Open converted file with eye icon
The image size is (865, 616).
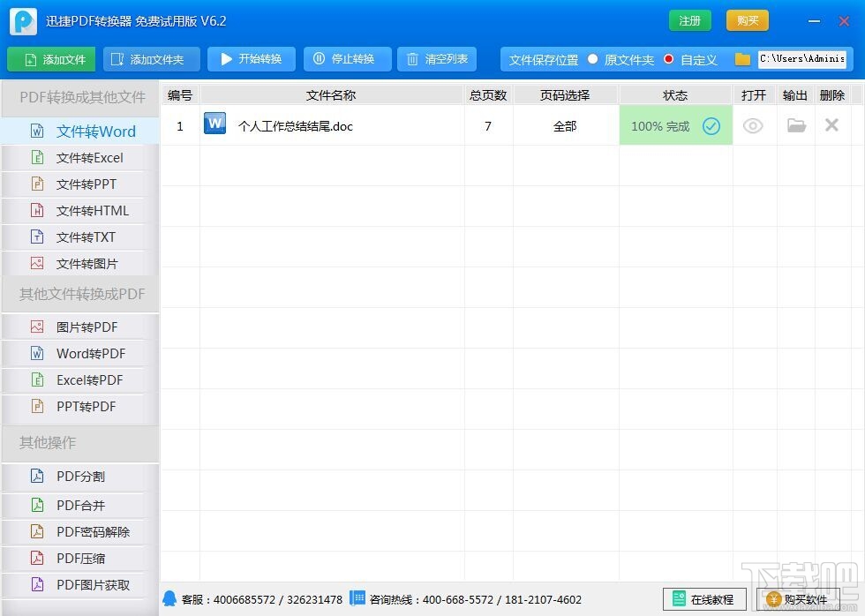click(753, 126)
